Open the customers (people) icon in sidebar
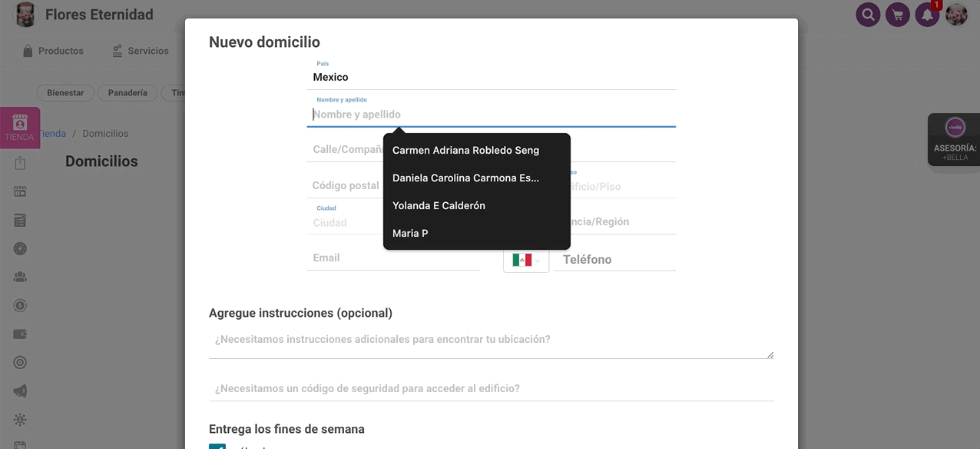980x449 pixels. (20, 276)
